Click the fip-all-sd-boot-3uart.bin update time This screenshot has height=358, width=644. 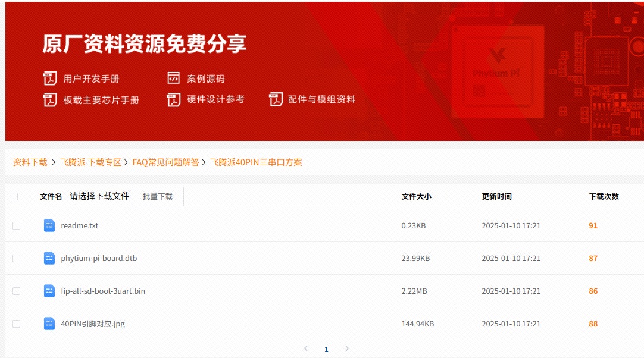[511, 291]
